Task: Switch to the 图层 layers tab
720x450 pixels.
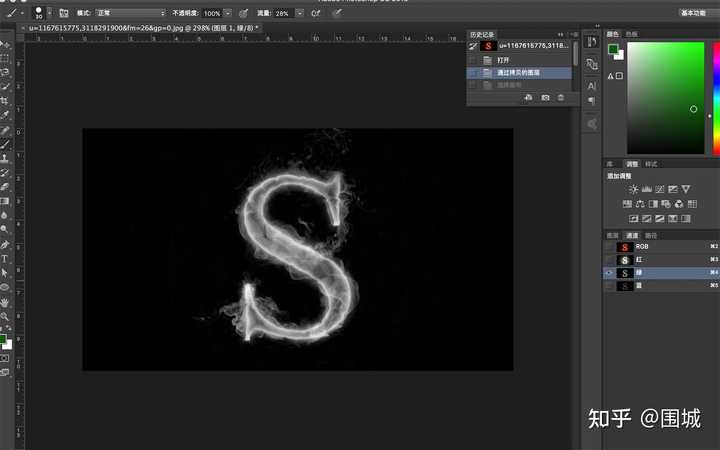Action: click(613, 236)
